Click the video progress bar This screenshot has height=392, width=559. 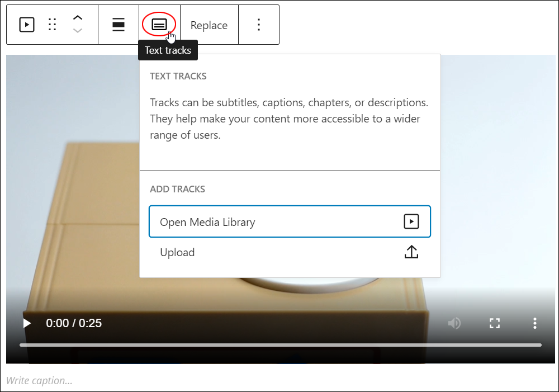[x=281, y=345]
